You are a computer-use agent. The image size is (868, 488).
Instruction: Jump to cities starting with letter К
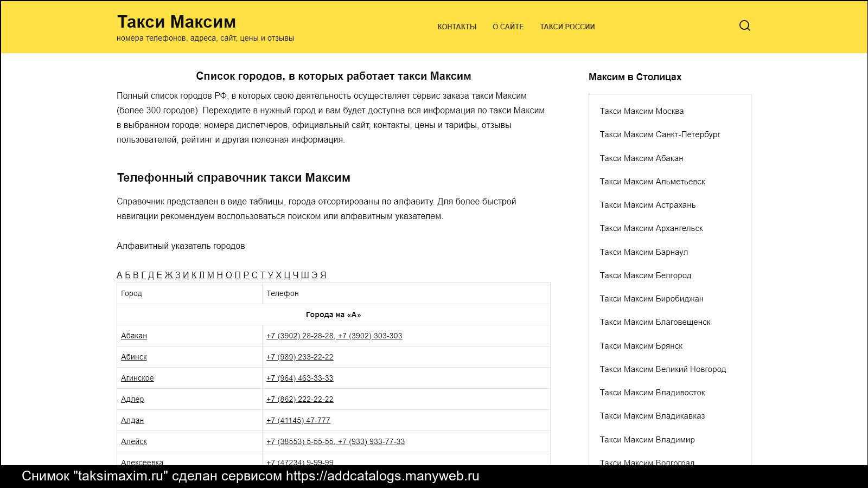(x=194, y=275)
